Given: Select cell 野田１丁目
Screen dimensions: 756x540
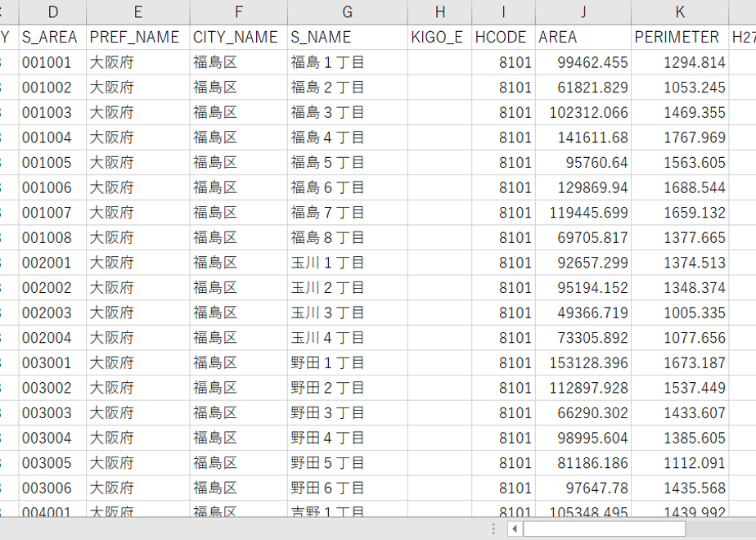Looking at the screenshot, I should point(348,362).
